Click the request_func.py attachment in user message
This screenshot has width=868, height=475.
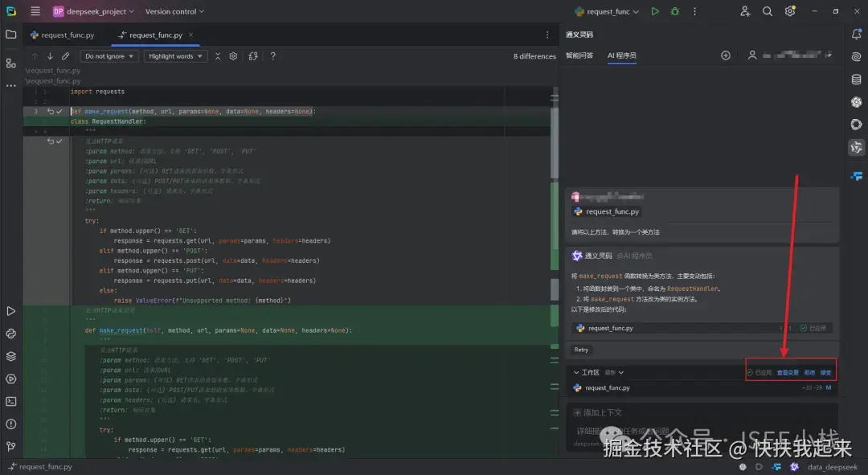pos(607,211)
